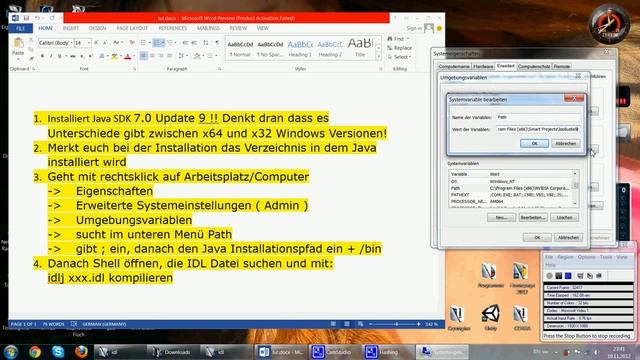Show paragraph marks with the pilcrow icon
The width and height of the screenshot is (640, 360).
coord(217,42)
